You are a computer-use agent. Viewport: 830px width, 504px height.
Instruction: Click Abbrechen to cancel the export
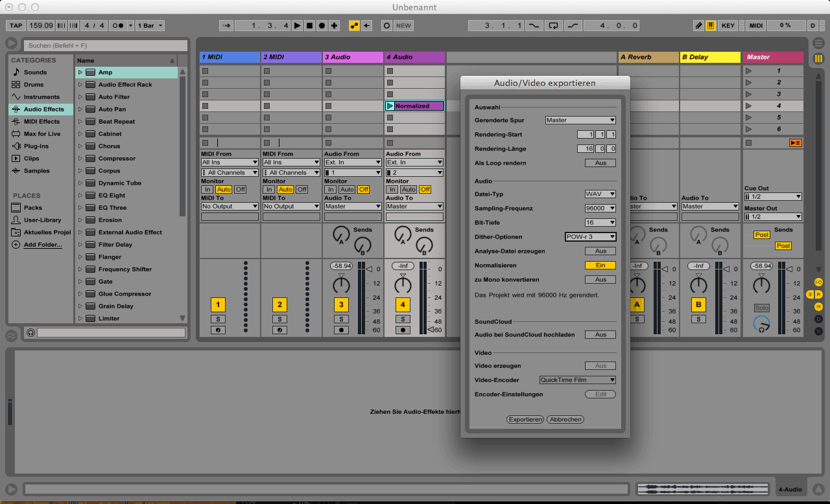565,420
